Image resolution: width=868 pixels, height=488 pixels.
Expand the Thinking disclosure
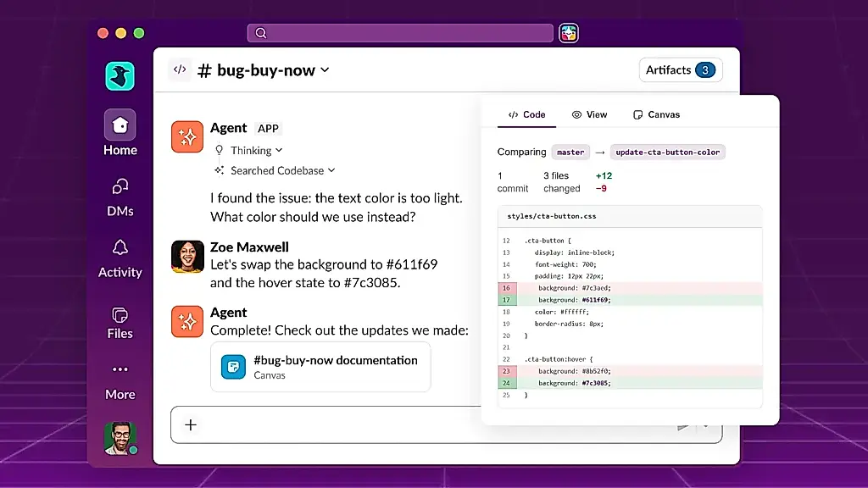tap(256, 151)
